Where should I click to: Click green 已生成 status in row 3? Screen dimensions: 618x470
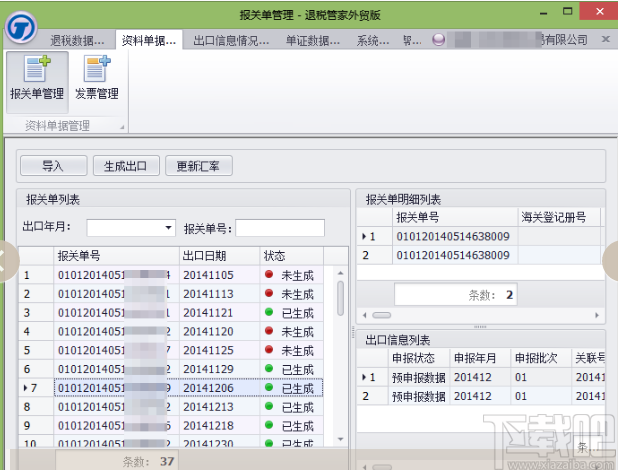(292, 313)
